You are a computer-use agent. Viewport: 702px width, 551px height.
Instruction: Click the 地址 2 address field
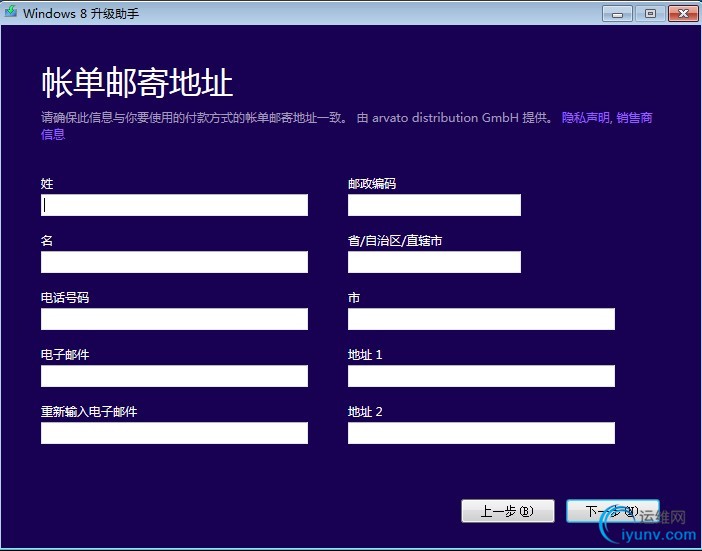[481, 433]
